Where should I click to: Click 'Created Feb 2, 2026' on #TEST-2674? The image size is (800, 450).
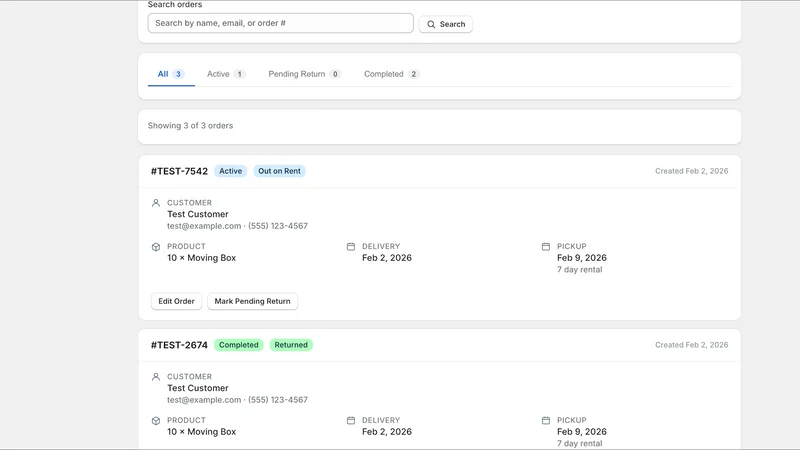click(691, 345)
